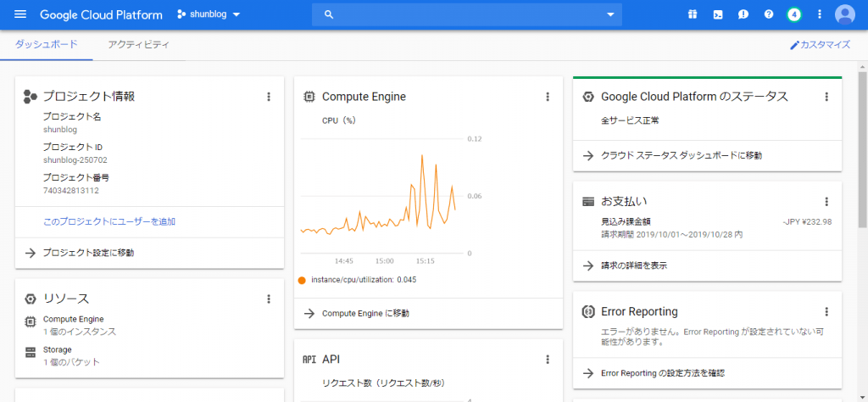
Task: Show the 4 notifications badge
Action: coord(793,14)
